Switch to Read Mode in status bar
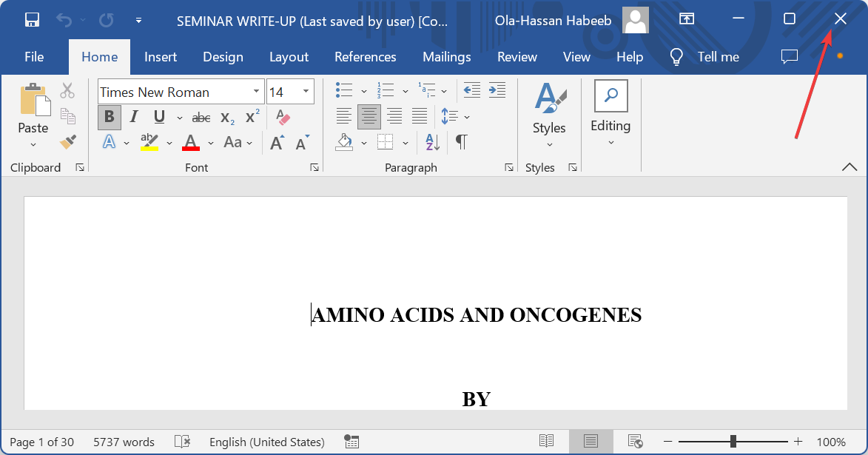The height and width of the screenshot is (455, 868). pyautogui.click(x=546, y=442)
